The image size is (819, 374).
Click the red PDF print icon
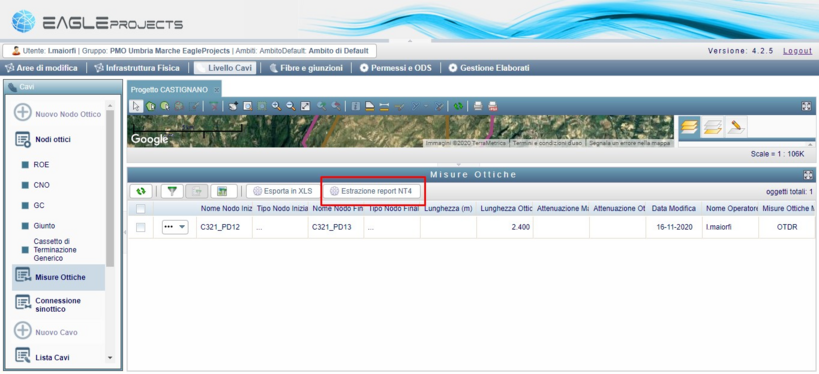493,107
